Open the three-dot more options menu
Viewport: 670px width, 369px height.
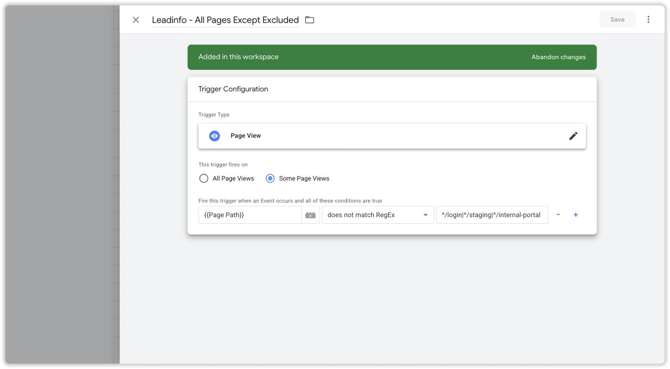[x=648, y=19]
